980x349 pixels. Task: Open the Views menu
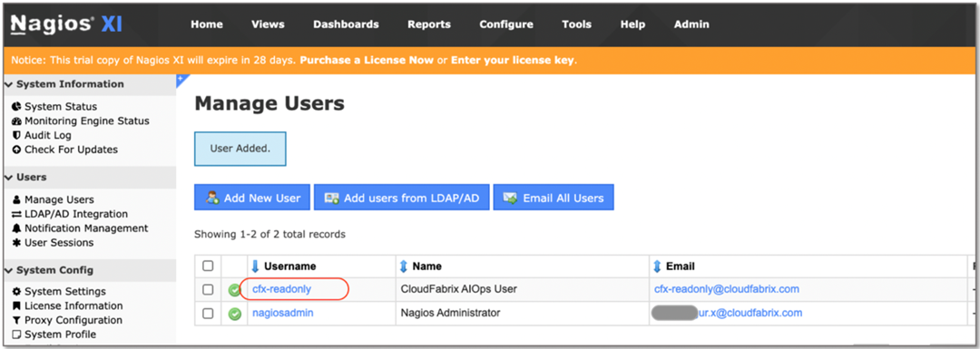coord(268,24)
